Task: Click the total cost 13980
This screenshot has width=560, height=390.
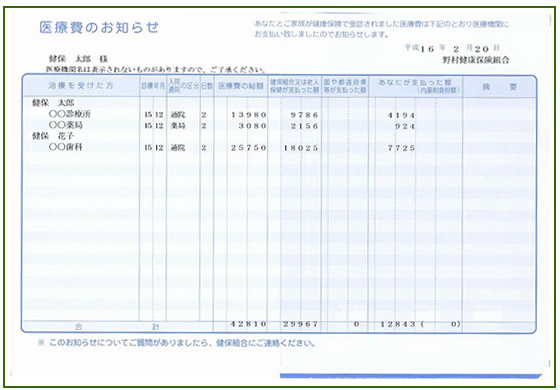Action: click(249, 115)
